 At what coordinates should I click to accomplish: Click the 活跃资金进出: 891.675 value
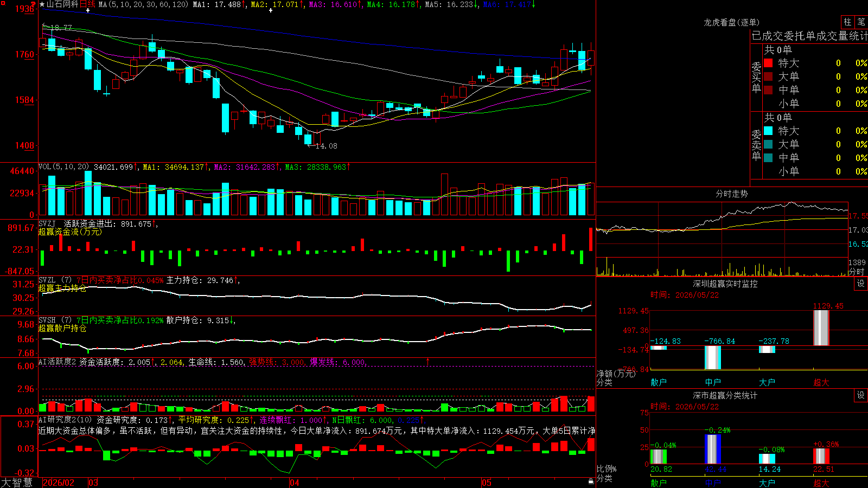click(x=107, y=224)
